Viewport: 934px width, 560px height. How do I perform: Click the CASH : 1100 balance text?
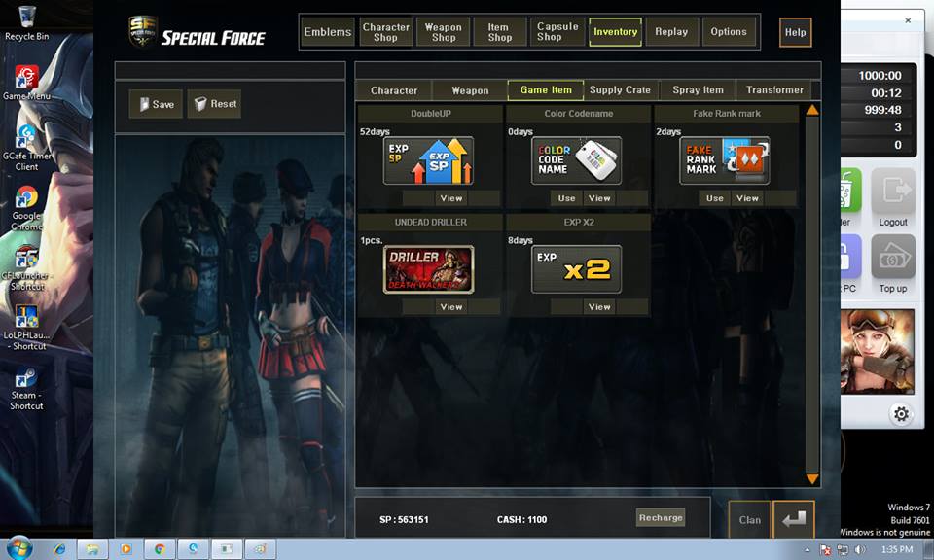[x=521, y=519]
